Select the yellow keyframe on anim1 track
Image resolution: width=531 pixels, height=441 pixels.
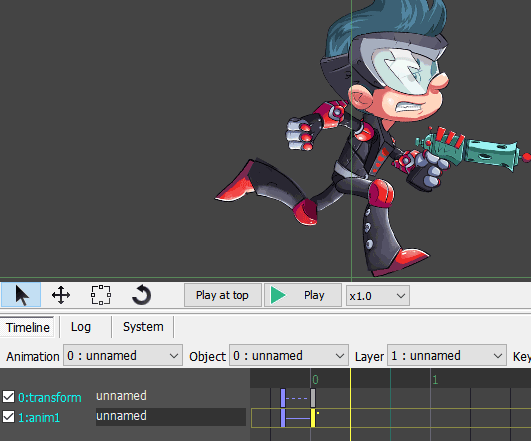coord(313,418)
